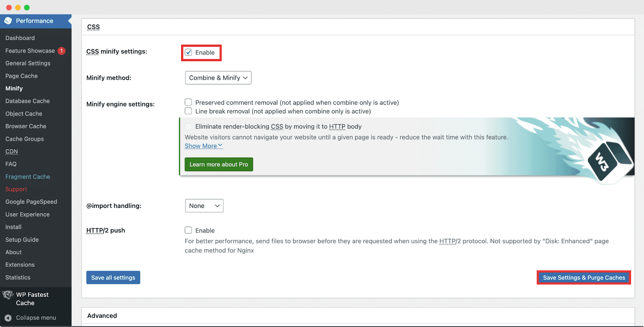Open WP Fastest Cache menu
The image size is (644, 327).
[x=32, y=299]
